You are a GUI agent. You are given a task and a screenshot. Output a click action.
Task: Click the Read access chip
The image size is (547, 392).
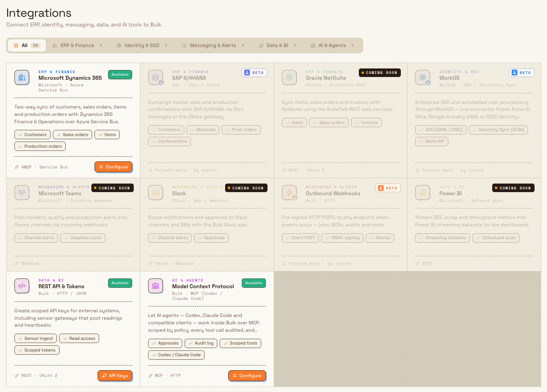tap(79, 338)
